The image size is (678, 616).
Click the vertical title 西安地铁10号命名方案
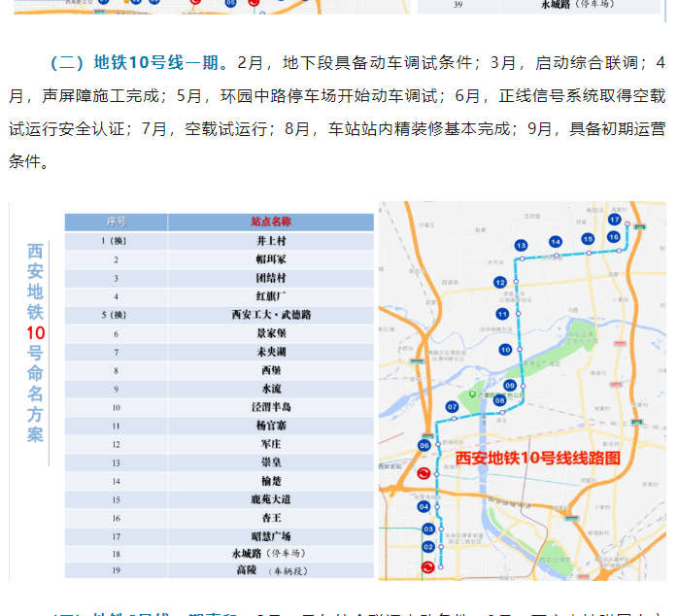[x=36, y=343]
